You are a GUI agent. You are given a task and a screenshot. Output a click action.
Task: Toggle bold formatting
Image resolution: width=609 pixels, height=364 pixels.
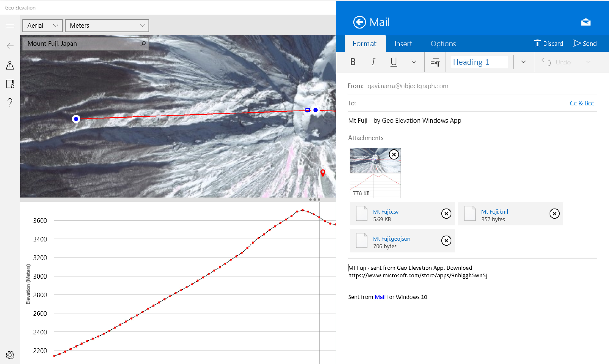point(353,62)
